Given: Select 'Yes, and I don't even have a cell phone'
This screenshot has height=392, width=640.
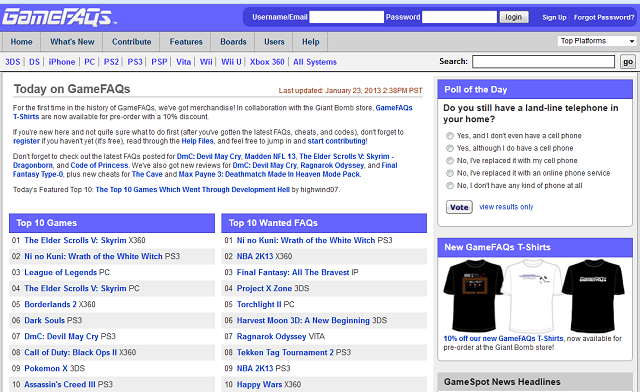Looking at the screenshot, I should pyautogui.click(x=450, y=136).
